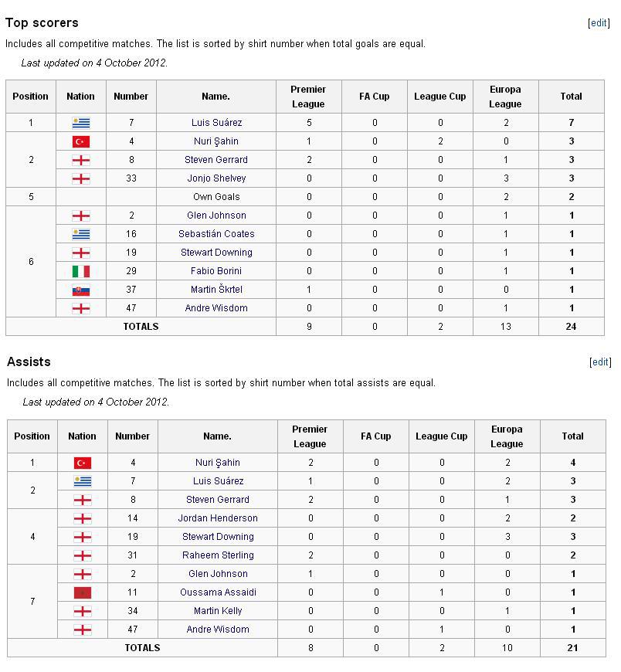Screen dimensions: 621x672
Task: Click Uruguay flag beside Sebastián Coates
Action: (81, 235)
